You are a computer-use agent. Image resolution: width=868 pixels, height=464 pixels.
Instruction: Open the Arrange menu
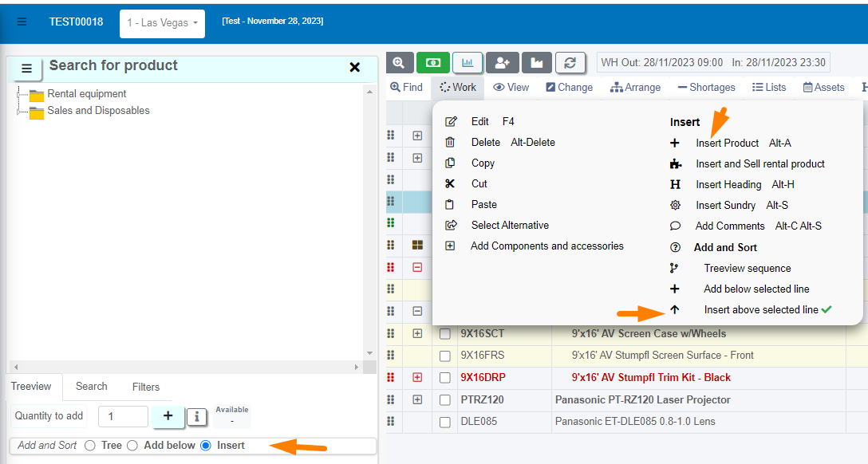point(636,88)
